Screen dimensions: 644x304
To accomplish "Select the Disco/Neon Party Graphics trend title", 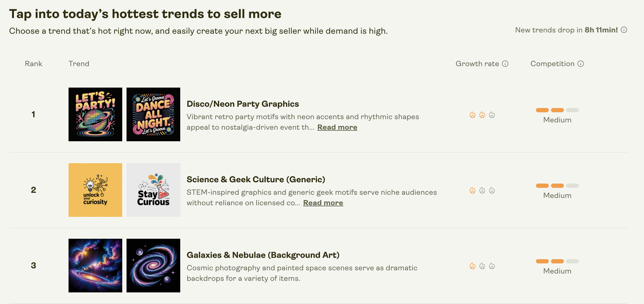I will (x=243, y=104).
